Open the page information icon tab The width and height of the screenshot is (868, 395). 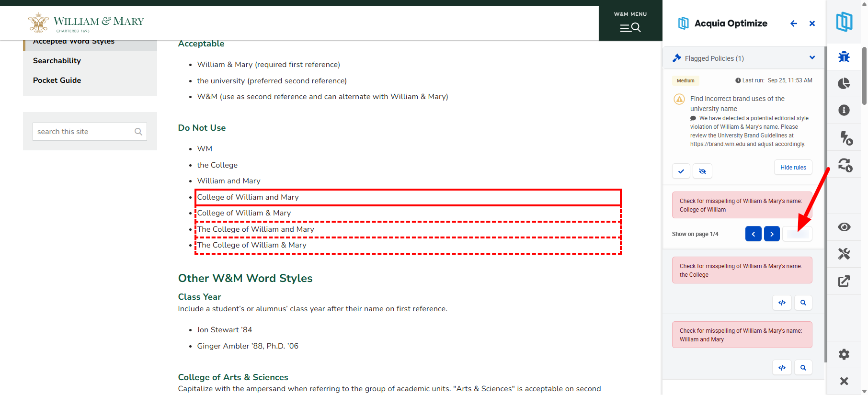pyautogui.click(x=844, y=110)
